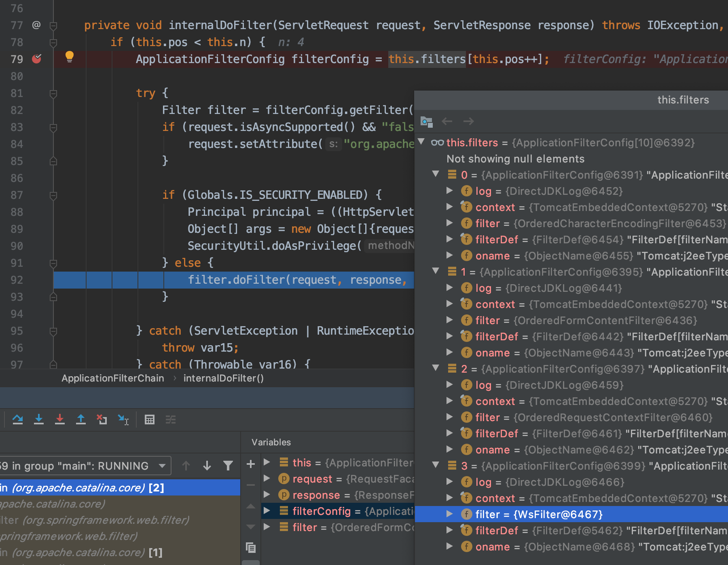
Task: Click the intention lightbulb on line 79
Action: [x=70, y=57]
